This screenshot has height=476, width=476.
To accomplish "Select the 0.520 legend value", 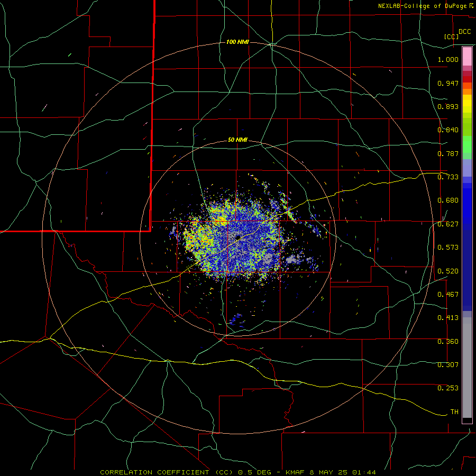I will [448, 271].
